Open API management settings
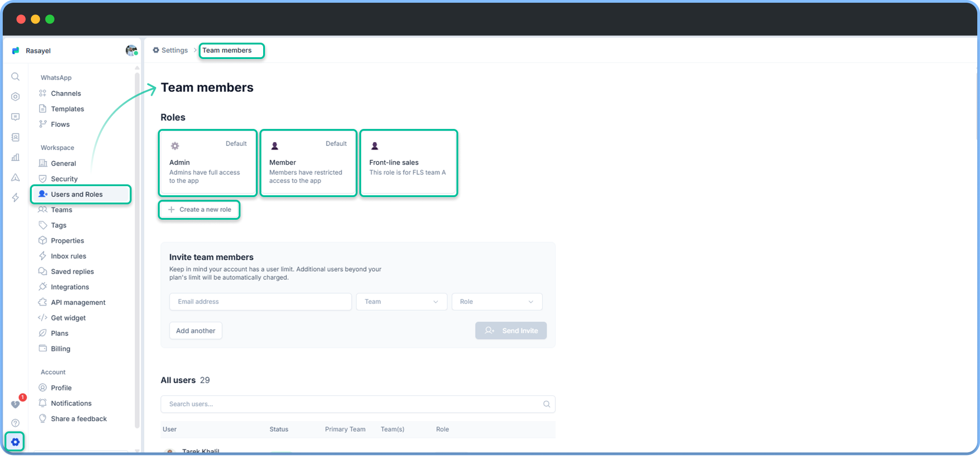The height and width of the screenshot is (460, 980). point(78,302)
